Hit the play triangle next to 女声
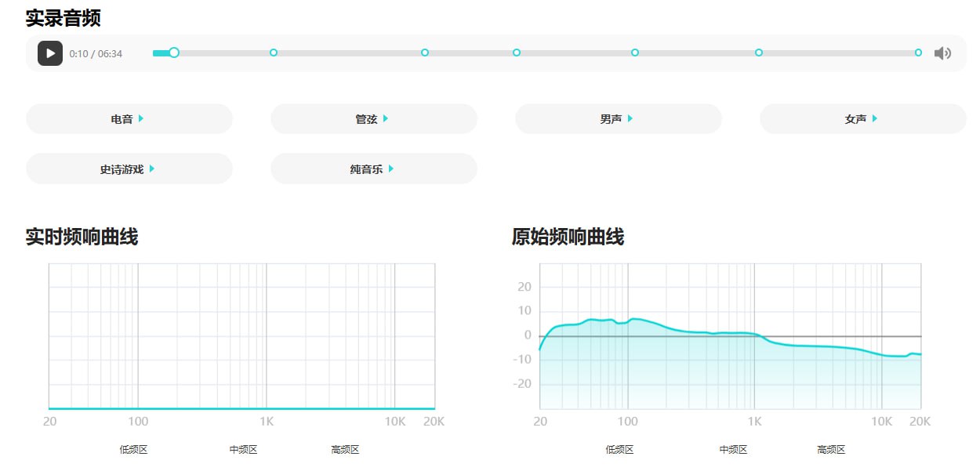This screenshot has height=471, width=980. [875, 118]
